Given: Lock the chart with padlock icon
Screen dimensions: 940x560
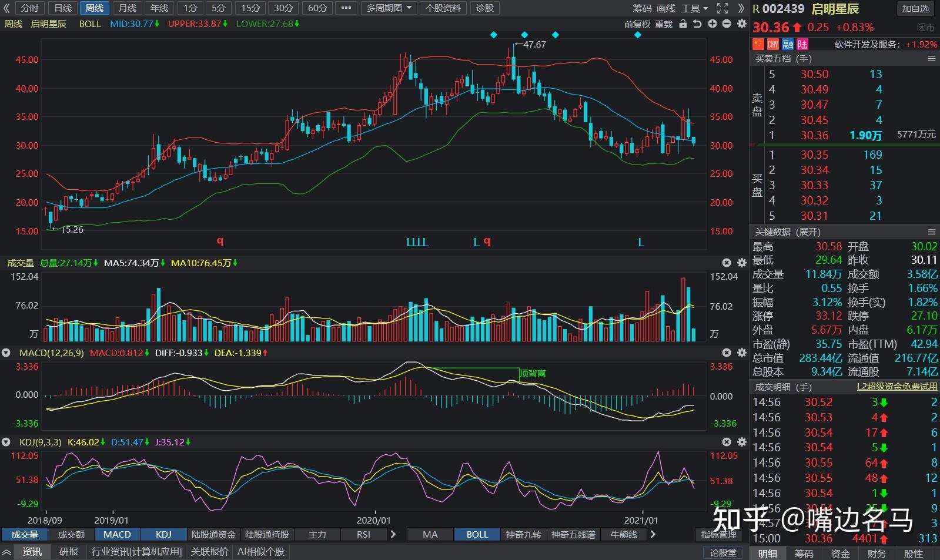Looking at the screenshot, I should click(x=683, y=24).
